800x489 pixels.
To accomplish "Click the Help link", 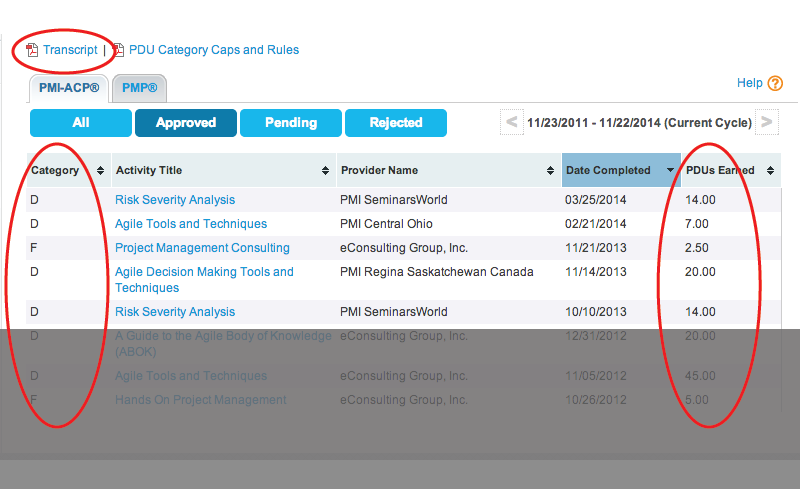I will click(749, 83).
